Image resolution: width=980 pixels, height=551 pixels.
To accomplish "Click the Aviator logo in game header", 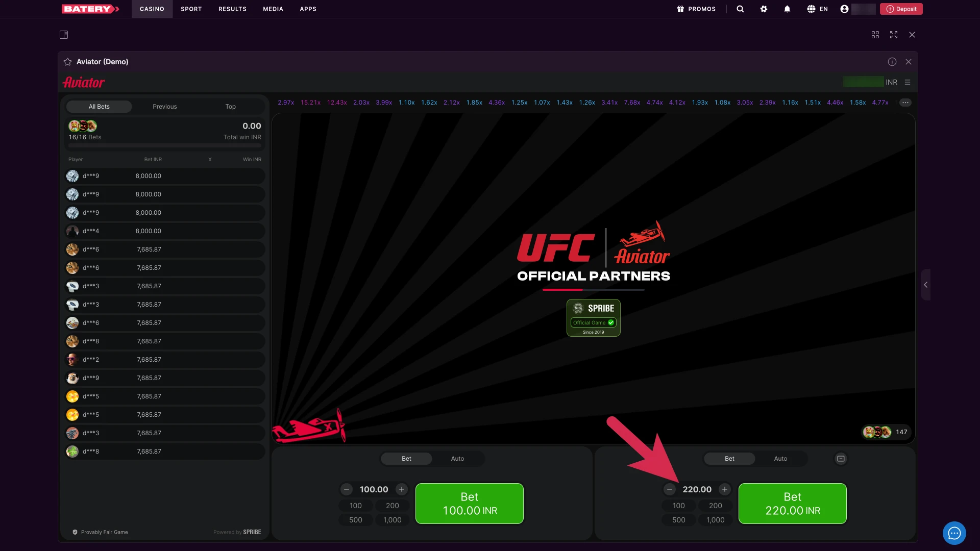I will point(84,82).
